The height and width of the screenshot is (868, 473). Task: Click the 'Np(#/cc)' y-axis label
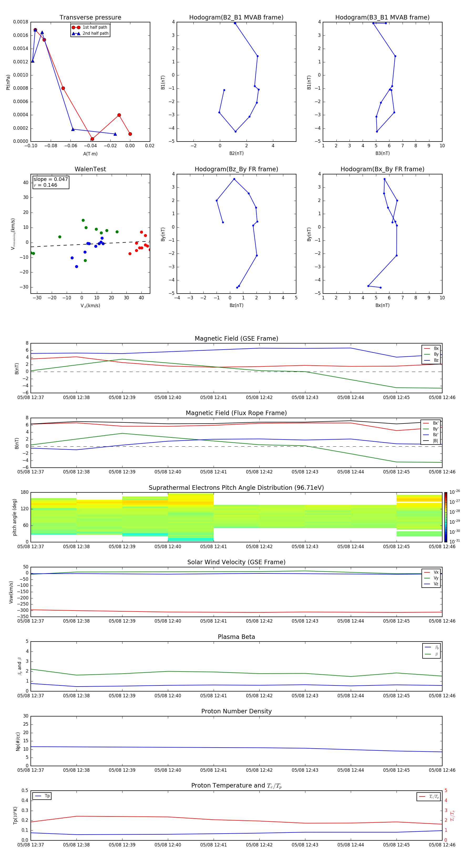pos(18,741)
